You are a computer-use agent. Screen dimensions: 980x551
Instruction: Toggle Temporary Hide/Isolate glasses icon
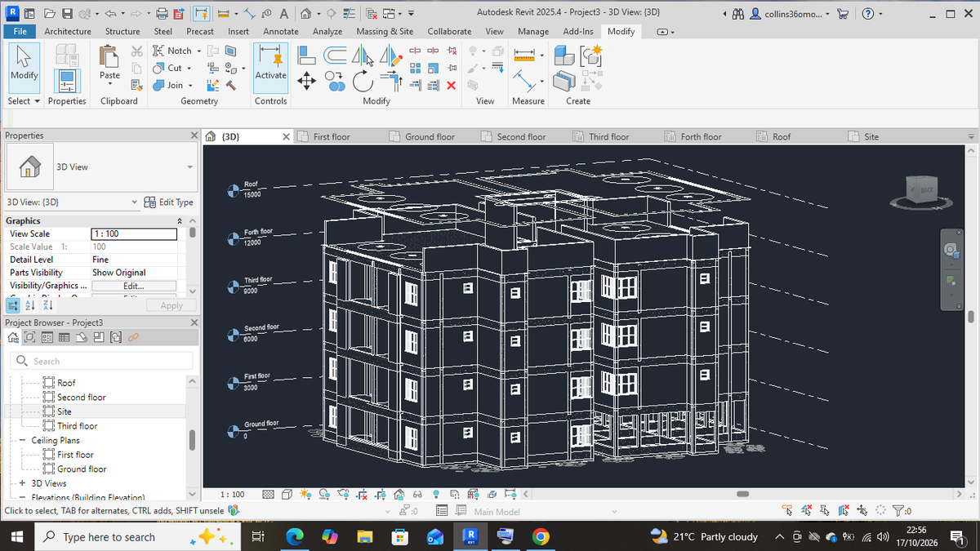[x=417, y=494]
